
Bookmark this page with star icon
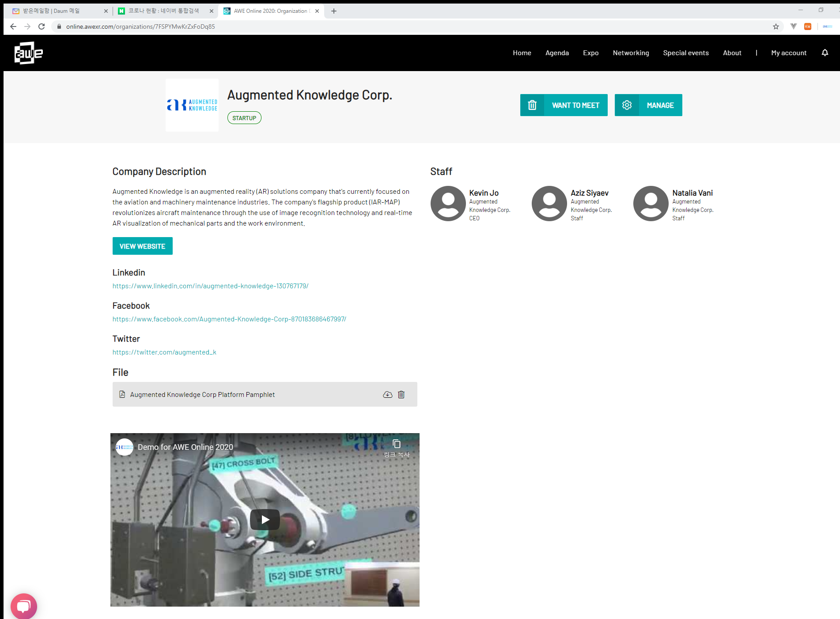click(x=776, y=26)
